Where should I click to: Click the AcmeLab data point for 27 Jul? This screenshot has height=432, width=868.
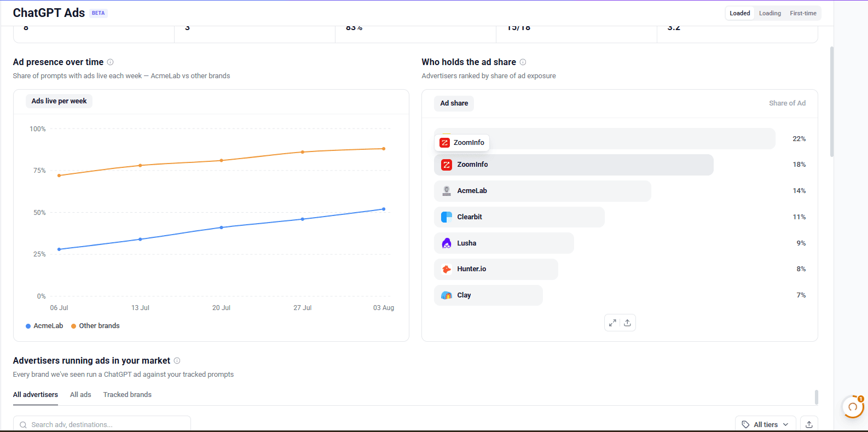pyautogui.click(x=303, y=219)
